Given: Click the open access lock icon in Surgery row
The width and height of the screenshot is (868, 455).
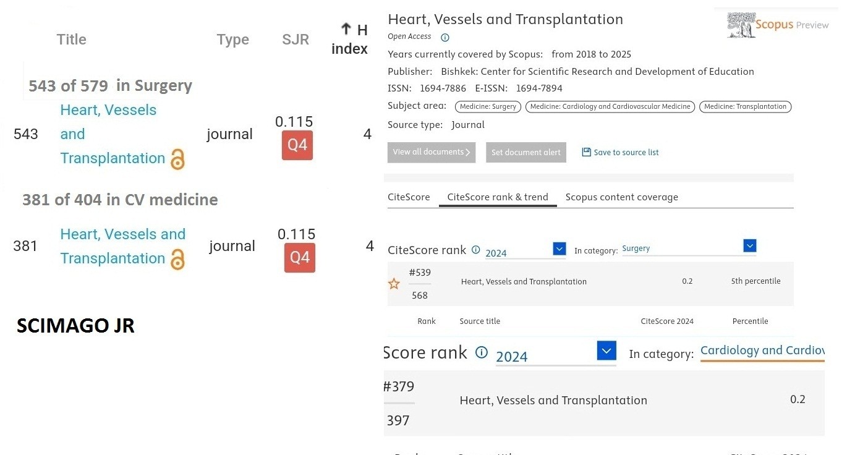Looking at the screenshot, I should point(177,159).
